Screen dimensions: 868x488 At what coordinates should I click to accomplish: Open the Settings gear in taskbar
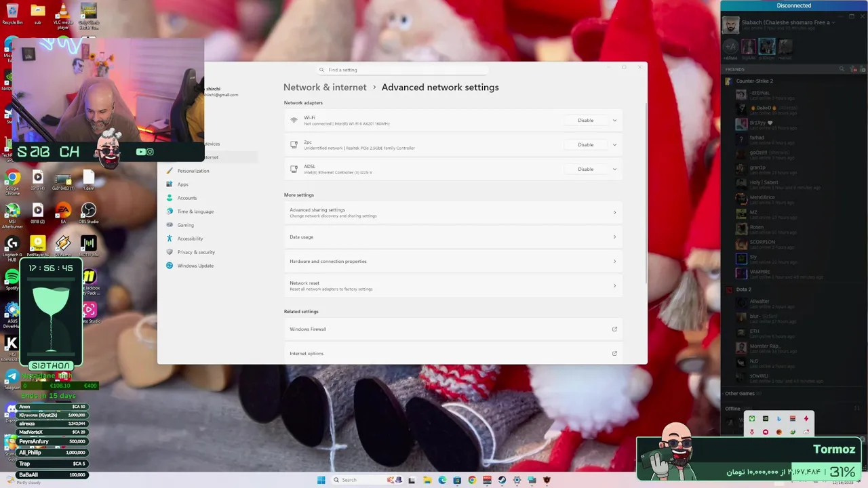click(517, 480)
